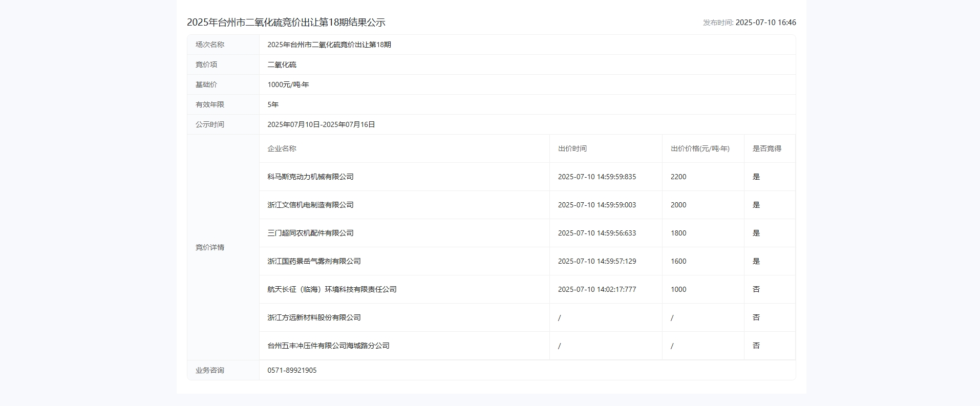
Task: Select company 浙江文信机电制造有限公司
Action: click(310, 205)
